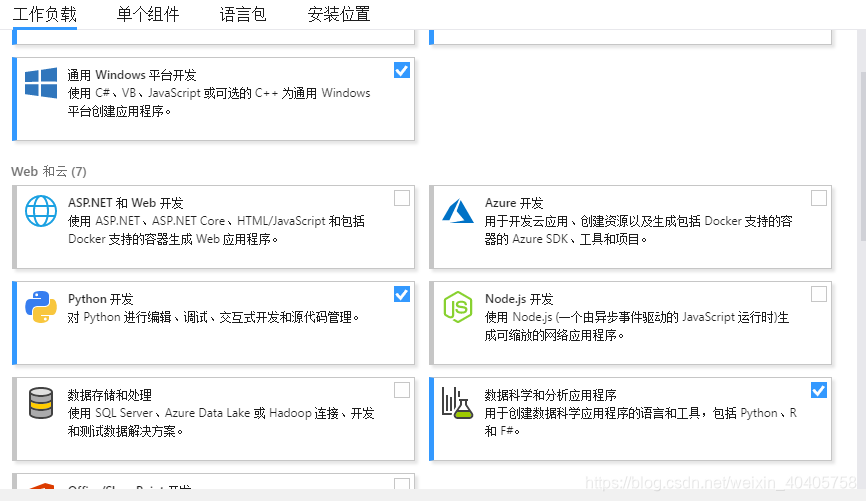
Task: Select the 数据科学和分析应用程序 title
Action: (x=551, y=395)
